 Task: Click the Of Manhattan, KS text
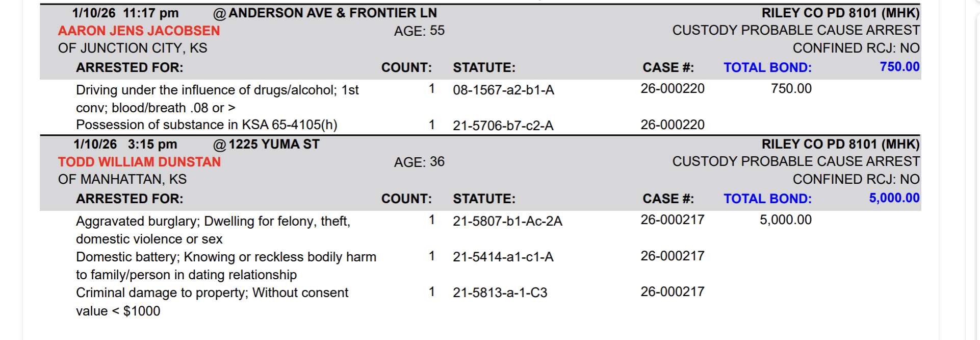[122, 179]
